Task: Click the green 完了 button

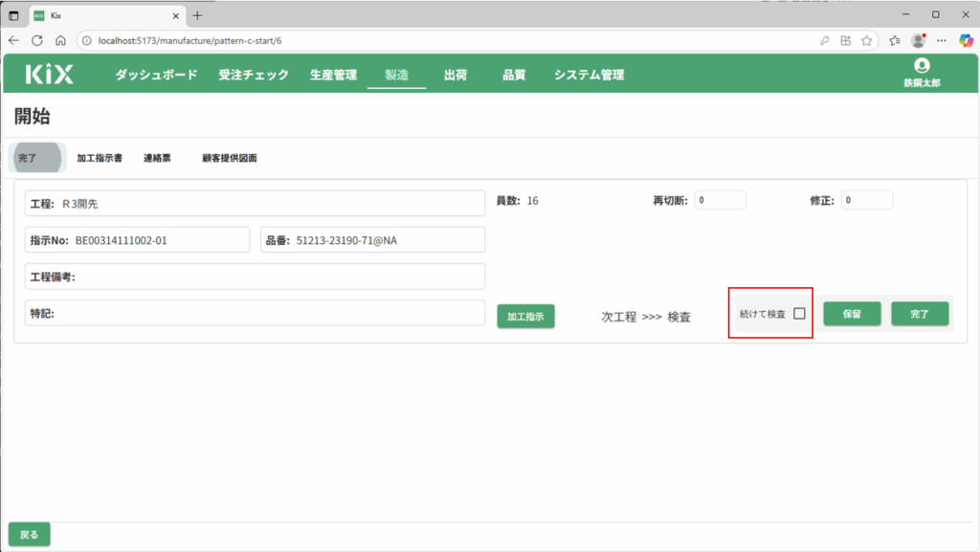Action: click(x=920, y=314)
